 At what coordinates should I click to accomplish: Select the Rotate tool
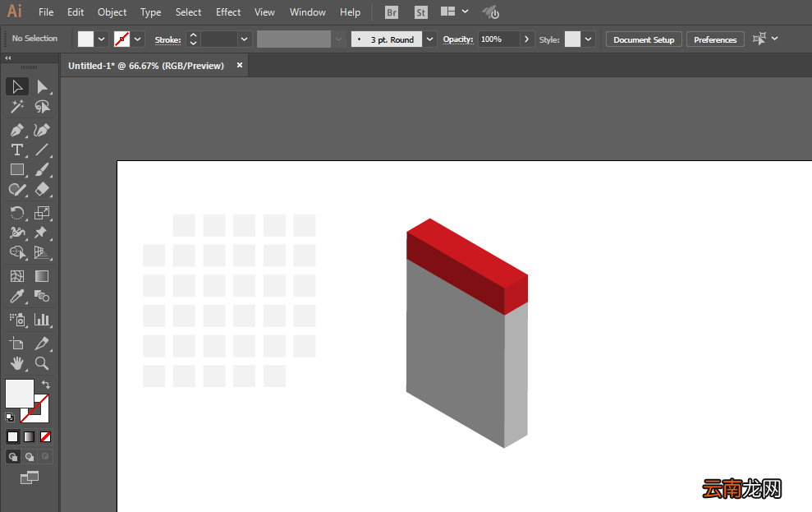tap(17, 213)
